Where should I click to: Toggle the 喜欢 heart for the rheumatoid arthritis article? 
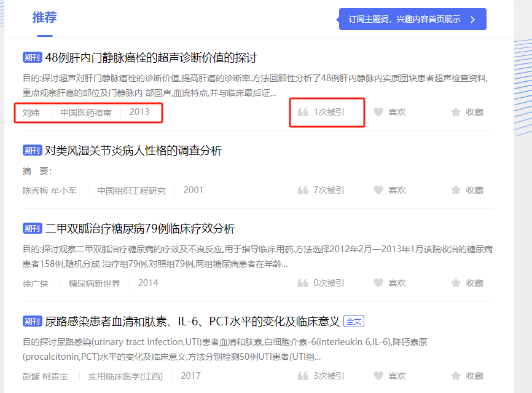[x=378, y=190]
